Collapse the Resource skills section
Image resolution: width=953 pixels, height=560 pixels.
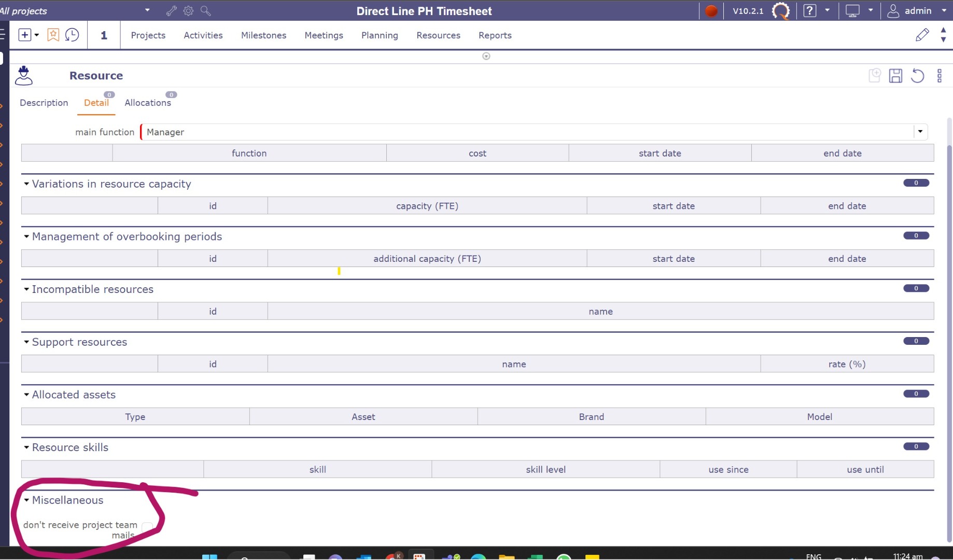(x=26, y=447)
